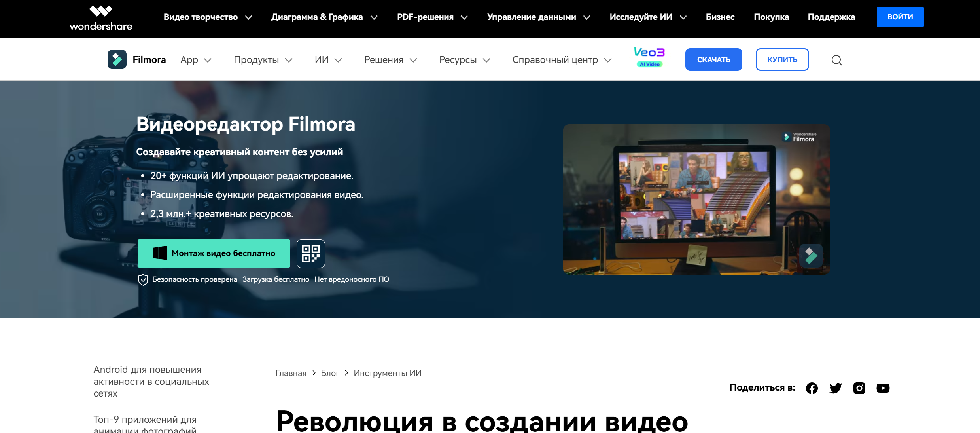Open the Блог breadcrumb link

[x=330, y=373]
